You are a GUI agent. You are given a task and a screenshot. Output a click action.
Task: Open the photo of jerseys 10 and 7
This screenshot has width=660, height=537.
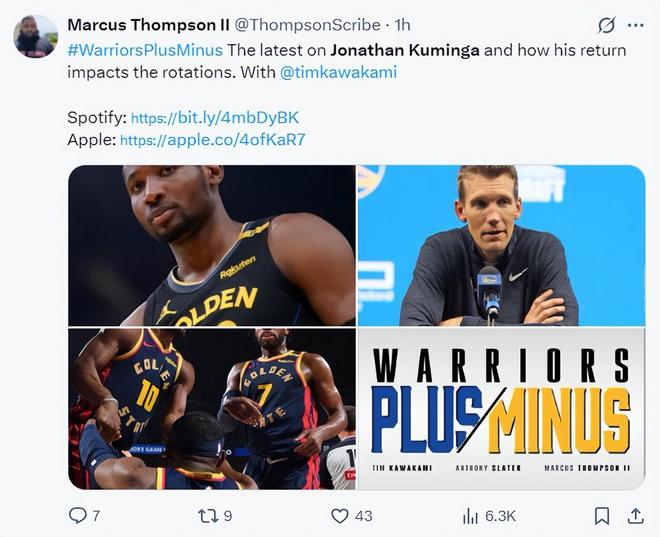click(x=212, y=409)
